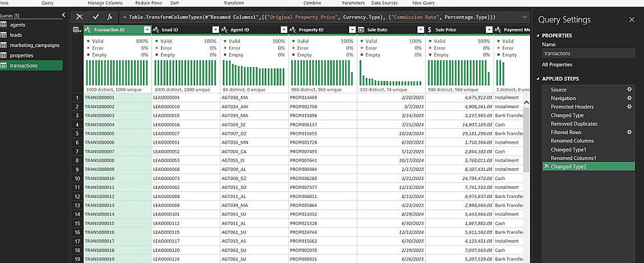The width and height of the screenshot is (644, 263).
Task: Click the Property ID data type icon
Action: coord(293,30)
